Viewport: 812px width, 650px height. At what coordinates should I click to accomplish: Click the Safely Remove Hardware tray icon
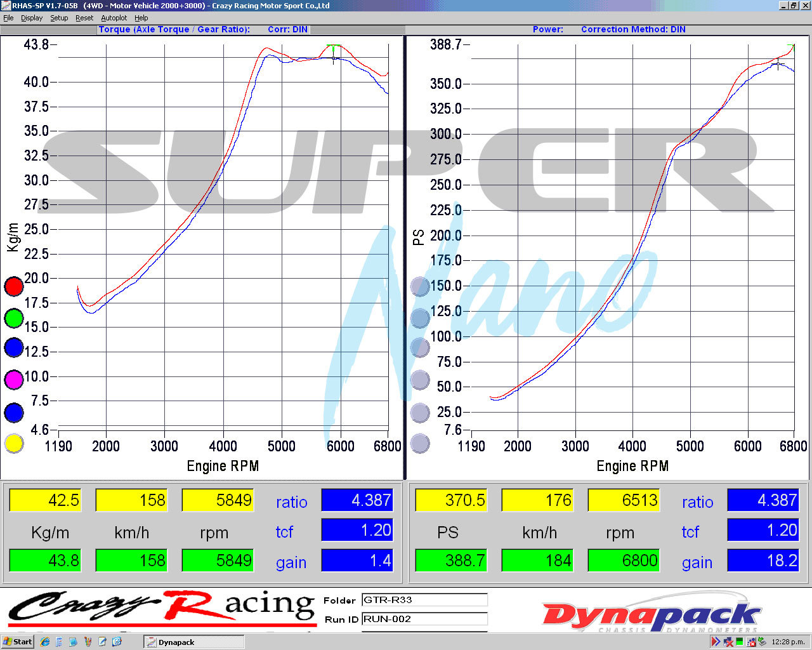click(x=761, y=642)
